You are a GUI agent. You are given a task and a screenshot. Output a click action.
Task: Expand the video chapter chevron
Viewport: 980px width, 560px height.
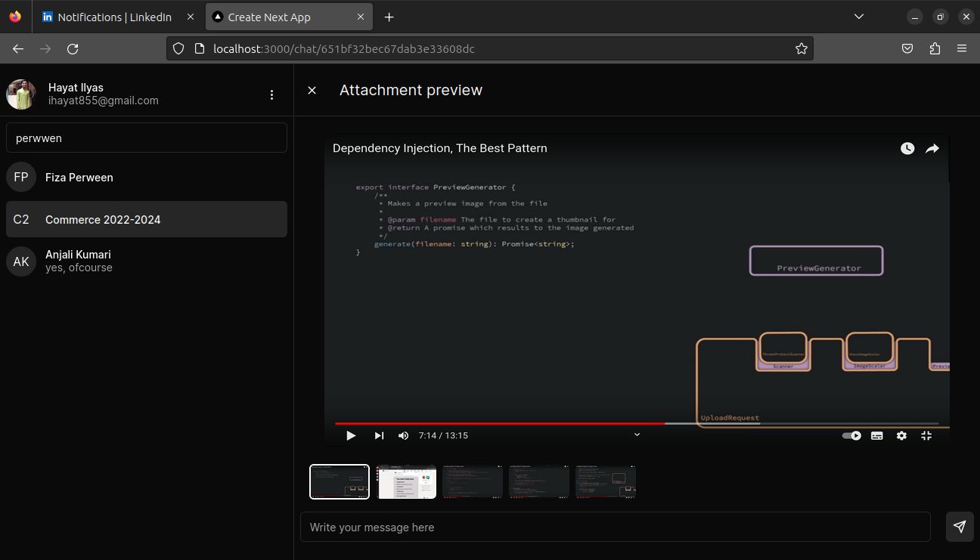coord(637,435)
